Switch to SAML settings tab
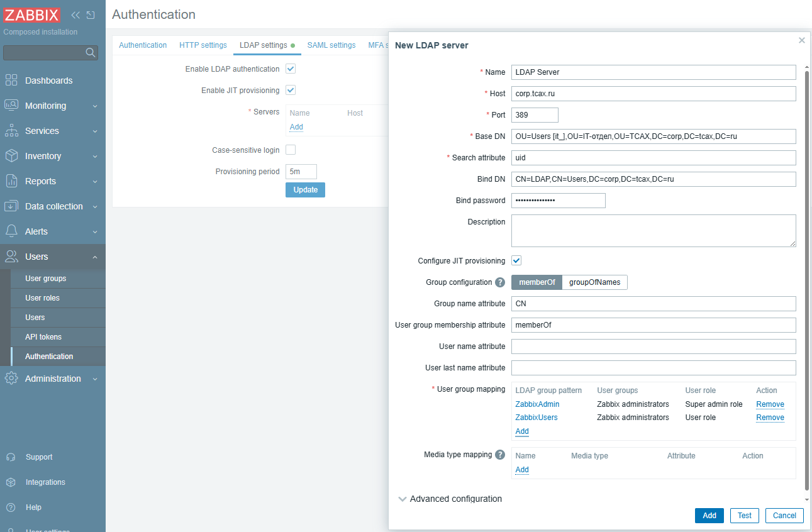812x532 pixels. [331, 45]
